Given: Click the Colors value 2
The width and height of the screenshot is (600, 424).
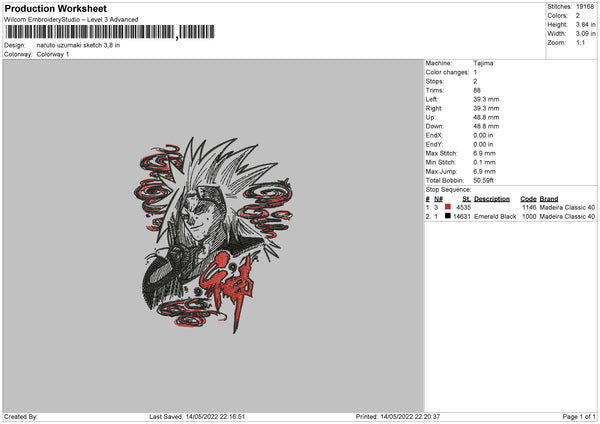Looking at the screenshot, I should coord(577,16).
